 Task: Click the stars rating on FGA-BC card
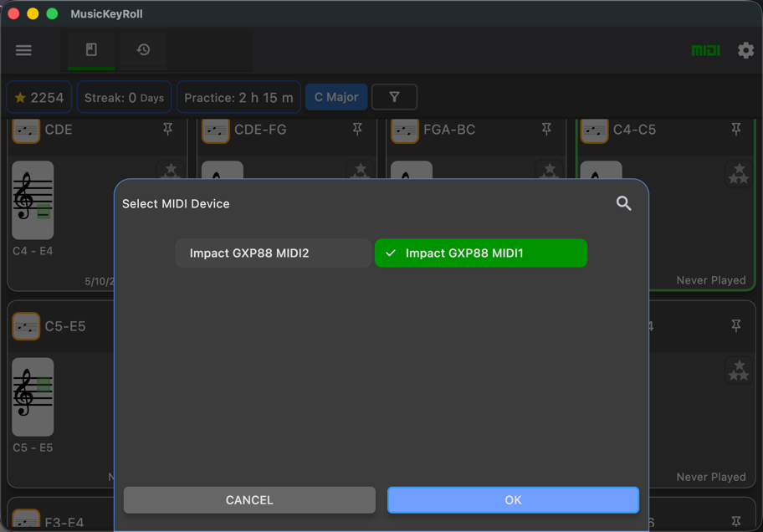click(550, 170)
